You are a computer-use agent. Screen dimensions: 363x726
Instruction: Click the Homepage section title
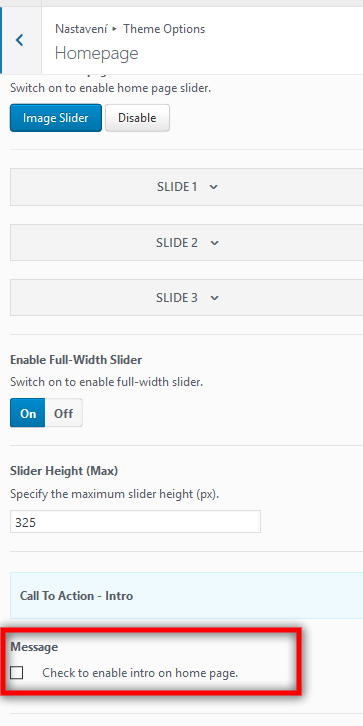pos(96,53)
